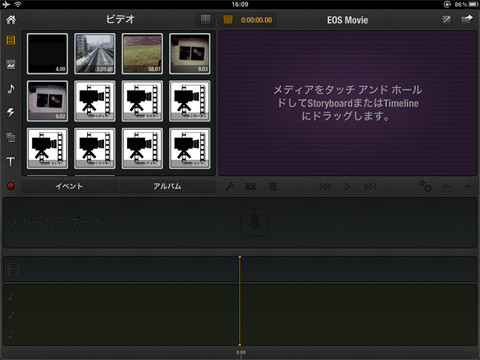Click the 0:00:00.00 timecode display
The width and height of the screenshot is (480, 360).
point(256,20)
